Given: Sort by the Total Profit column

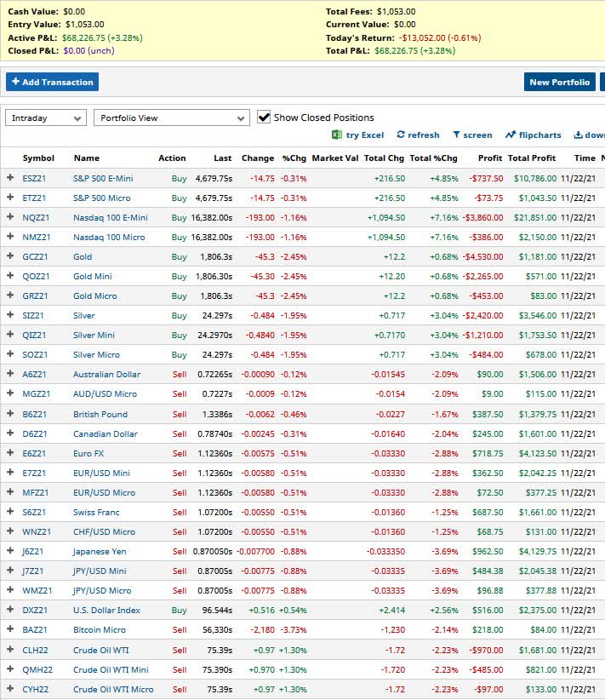Looking at the screenshot, I should [532, 158].
